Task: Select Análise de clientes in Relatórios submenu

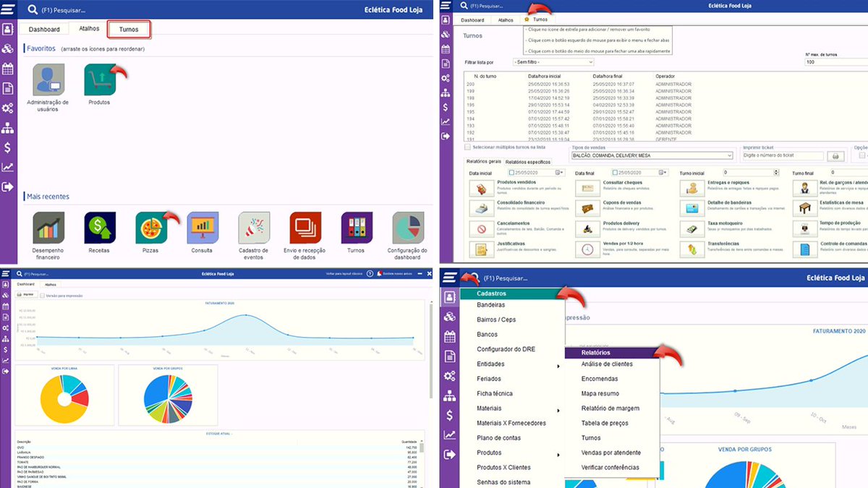Action: pos(606,364)
